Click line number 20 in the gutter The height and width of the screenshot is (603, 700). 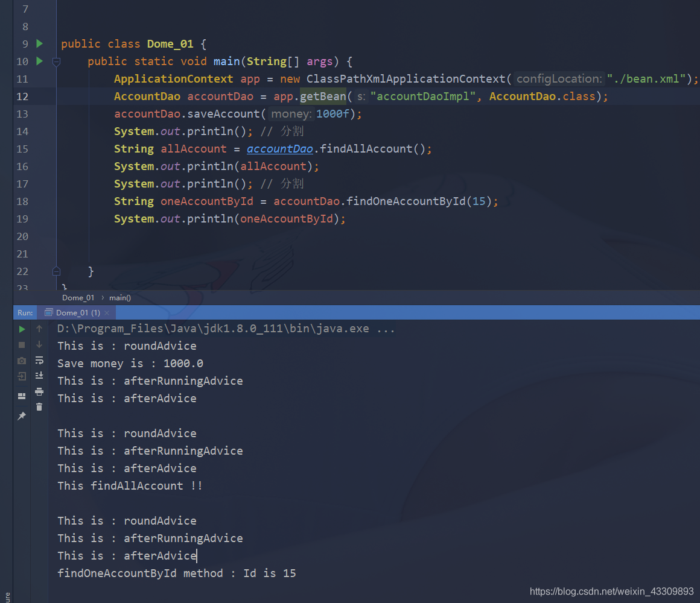pos(22,236)
